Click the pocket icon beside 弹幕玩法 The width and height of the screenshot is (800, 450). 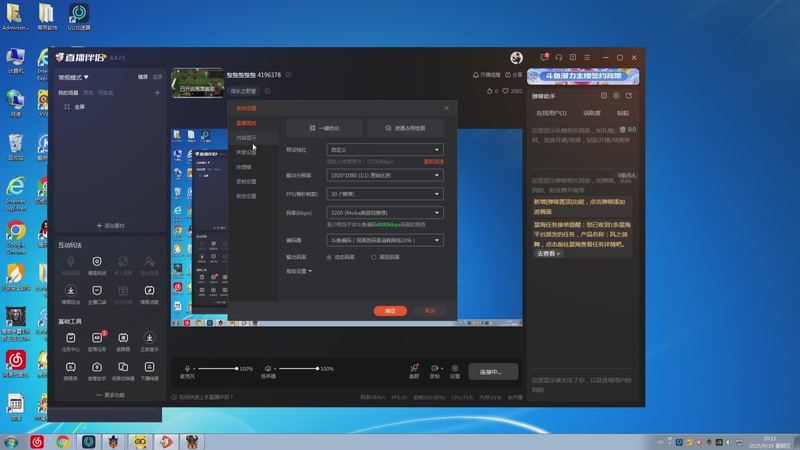tap(97, 290)
